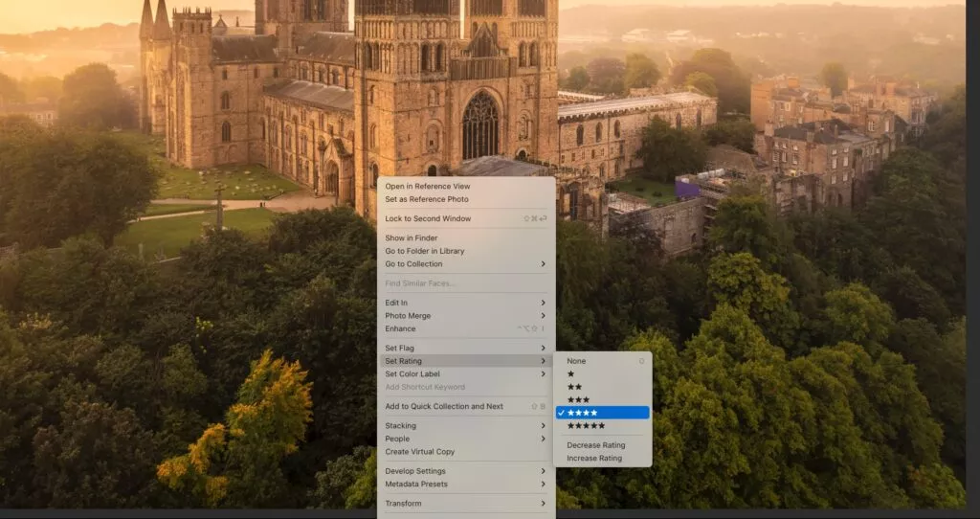Screen dimensions: 980x519
Task: Select Create Virtual Copy
Action: [x=420, y=451]
